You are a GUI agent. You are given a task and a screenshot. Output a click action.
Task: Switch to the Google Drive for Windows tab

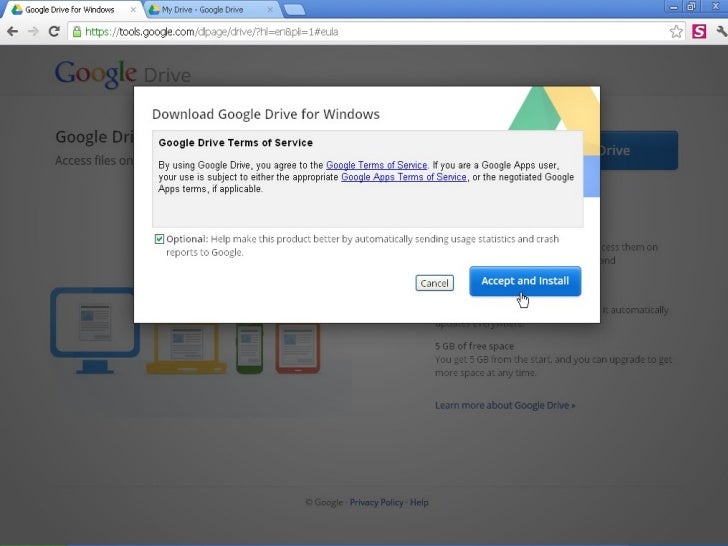(x=70, y=9)
